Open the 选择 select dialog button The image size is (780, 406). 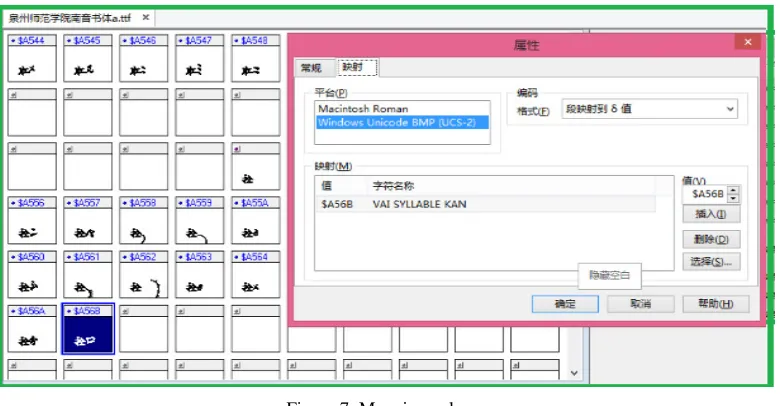click(711, 262)
